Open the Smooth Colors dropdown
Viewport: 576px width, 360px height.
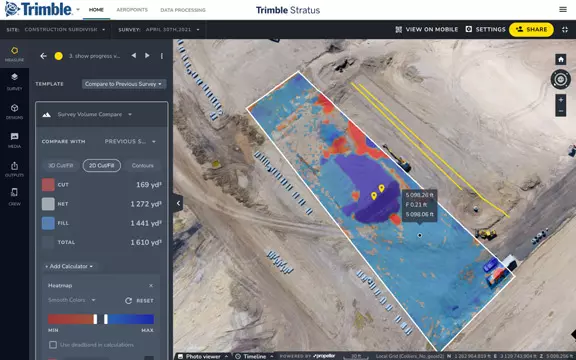(72, 300)
